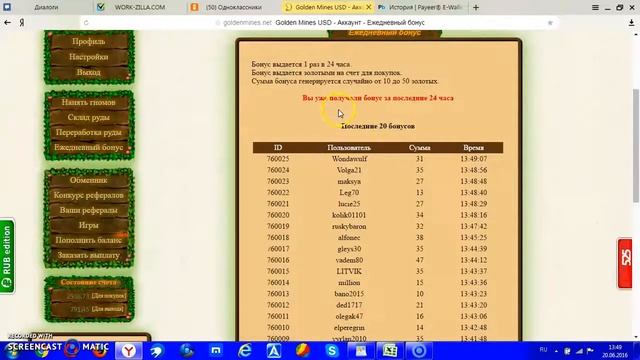This screenshot has width=640, height=360.
Task: Open the blue bird taskbar app
Action: pyautogui.click(x=157, y=351)
